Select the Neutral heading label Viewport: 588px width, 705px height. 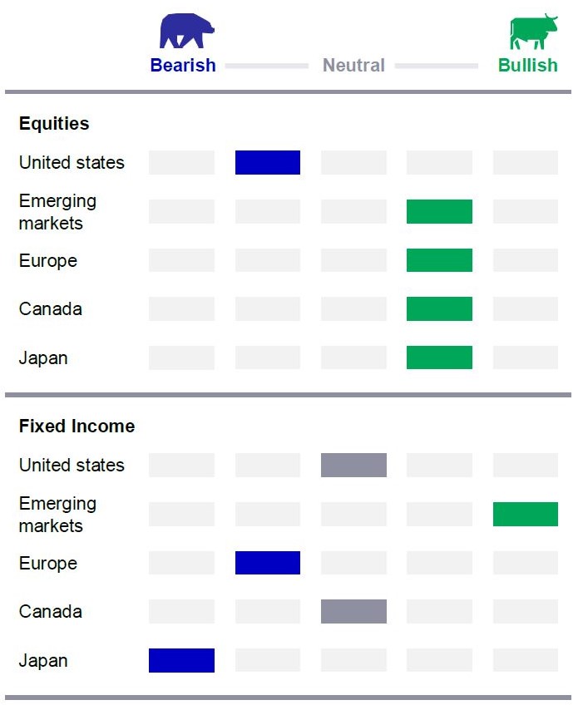click(x=353, y=65)
